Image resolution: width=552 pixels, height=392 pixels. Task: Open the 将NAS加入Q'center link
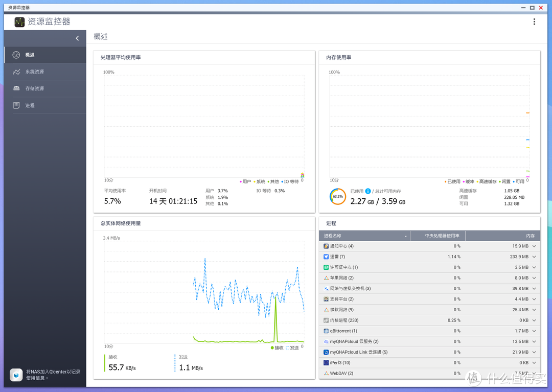point(53,375)
